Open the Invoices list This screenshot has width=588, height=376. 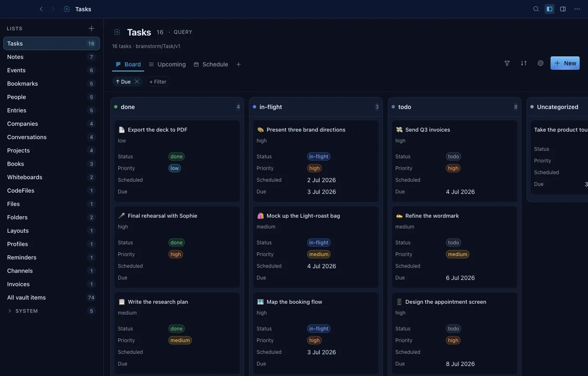coord(51,284)
